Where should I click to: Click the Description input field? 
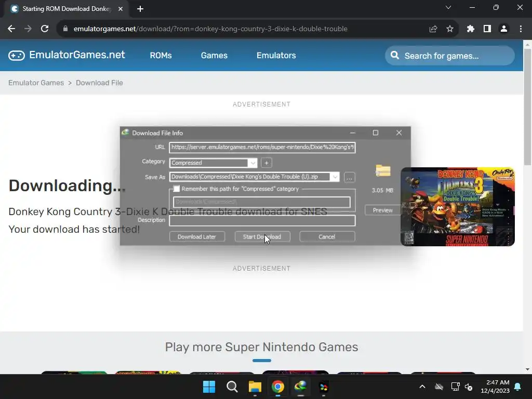[262, 220]
